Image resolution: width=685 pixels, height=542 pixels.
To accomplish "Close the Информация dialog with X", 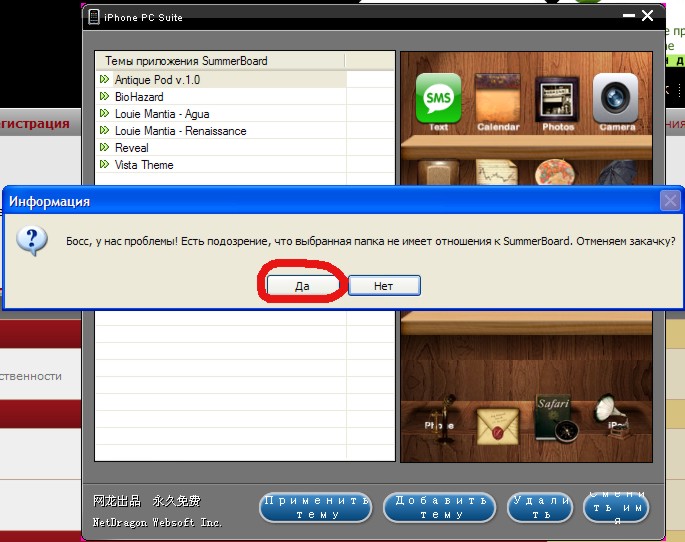I will tap(670, 201).
